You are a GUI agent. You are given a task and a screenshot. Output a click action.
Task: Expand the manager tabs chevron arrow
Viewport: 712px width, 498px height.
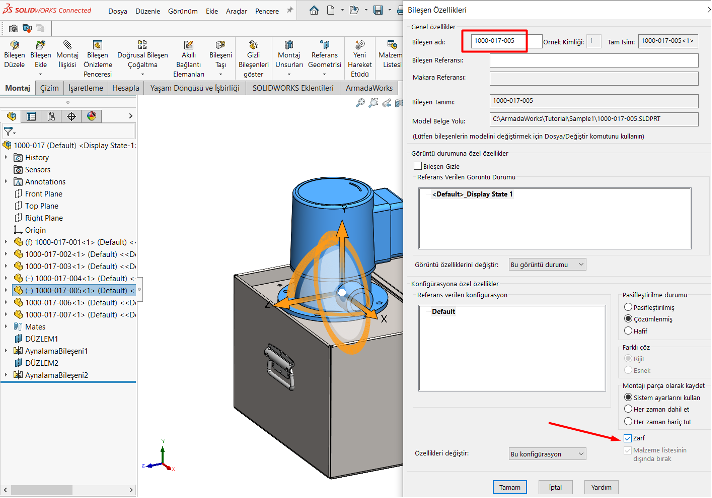[x=130, y=116]
